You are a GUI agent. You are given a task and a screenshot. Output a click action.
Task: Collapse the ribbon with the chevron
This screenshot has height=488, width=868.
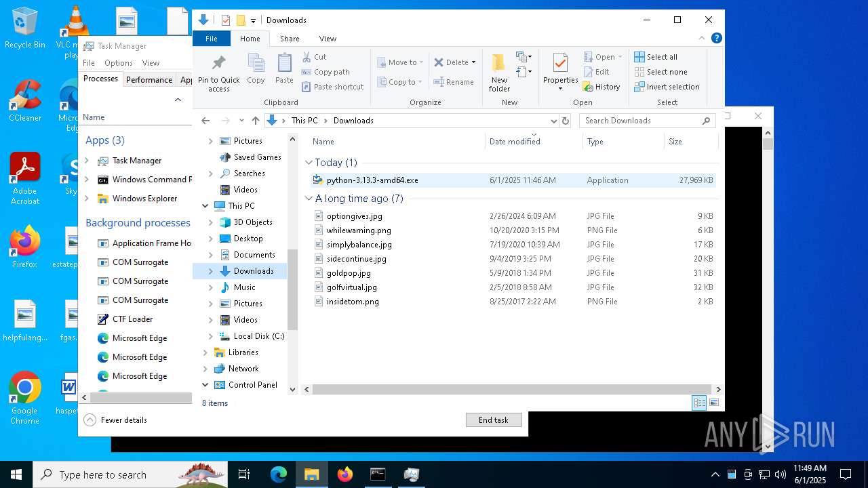[x=703, y=39]
